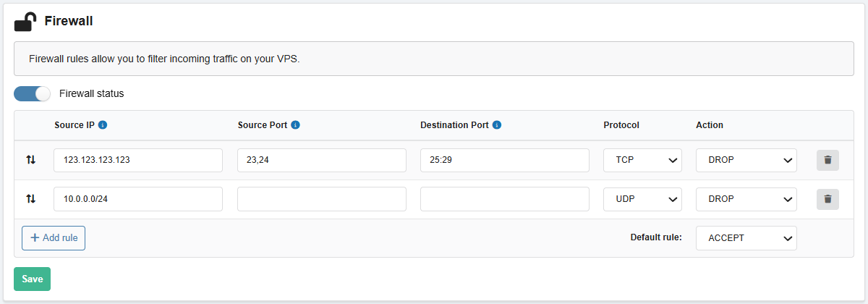This screenshot has width=868, height=304.
Task: Open the UDP protocol dropdown
Action: (x=642, y=198)
